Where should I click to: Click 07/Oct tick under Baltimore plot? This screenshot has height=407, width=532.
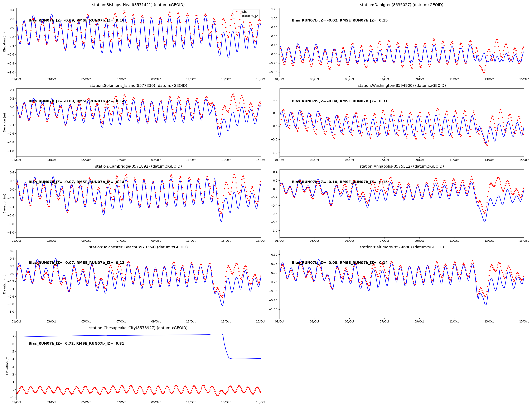(384, 321)
